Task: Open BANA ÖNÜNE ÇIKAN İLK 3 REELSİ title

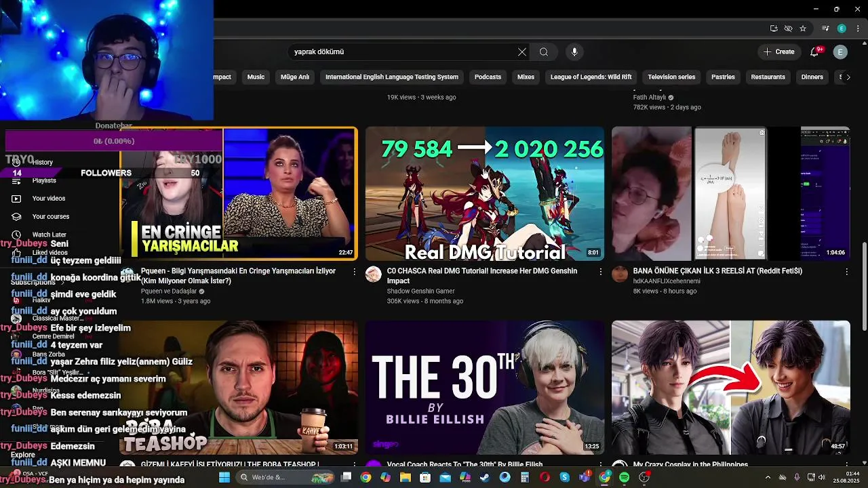Action: pyautogui.click(x=717, y=271)
